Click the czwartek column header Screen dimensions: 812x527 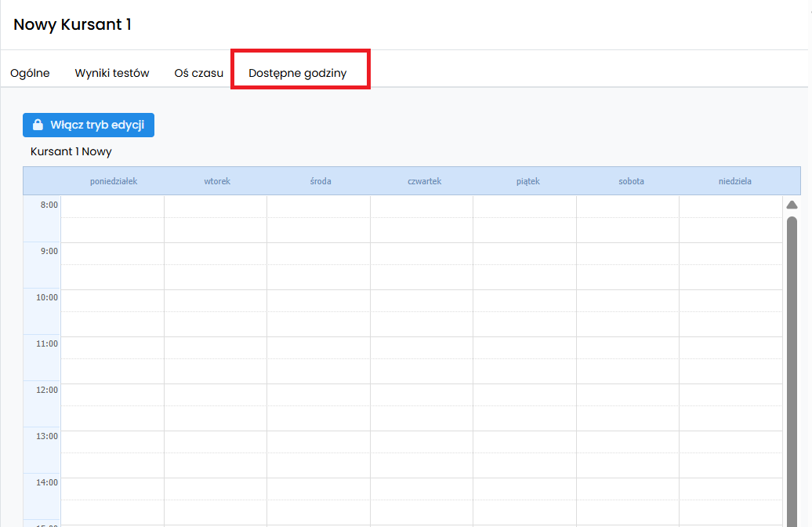[x=424, y=181]
